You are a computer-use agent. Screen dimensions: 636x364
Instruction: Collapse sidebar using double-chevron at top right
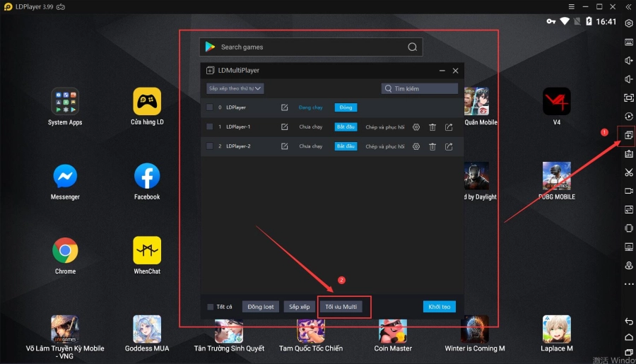[628, 6]
